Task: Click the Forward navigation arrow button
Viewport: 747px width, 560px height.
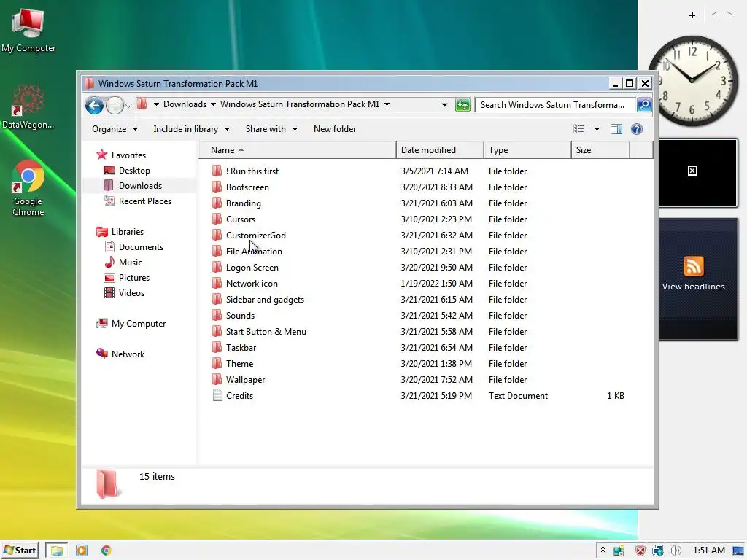Action: tap(115, 105)
